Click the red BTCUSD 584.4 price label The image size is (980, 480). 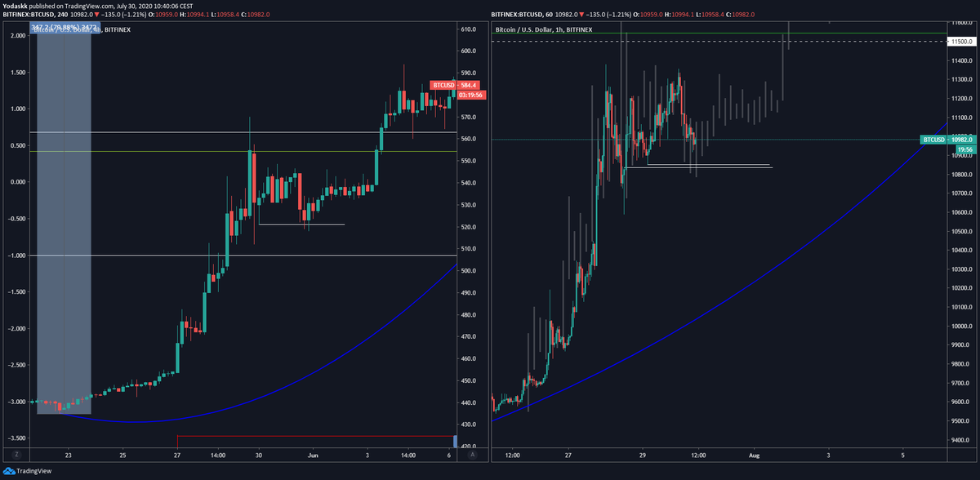pyautogui.click(x=456, y=85)
